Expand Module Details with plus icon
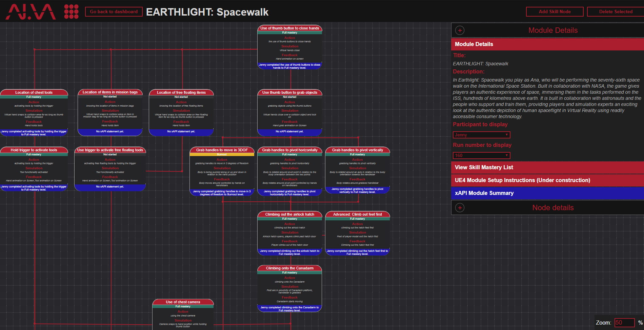 tap(460, 30)
